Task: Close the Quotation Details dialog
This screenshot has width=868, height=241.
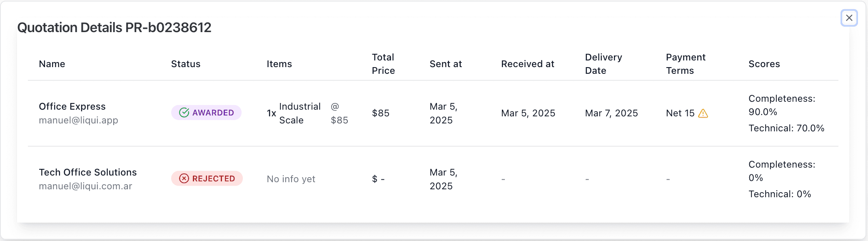Action: pos(849,18)
